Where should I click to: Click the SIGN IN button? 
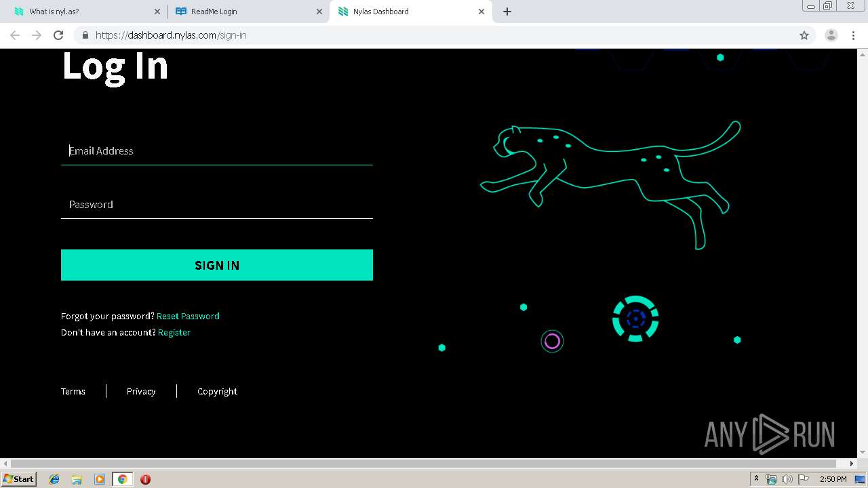[217, 265]
